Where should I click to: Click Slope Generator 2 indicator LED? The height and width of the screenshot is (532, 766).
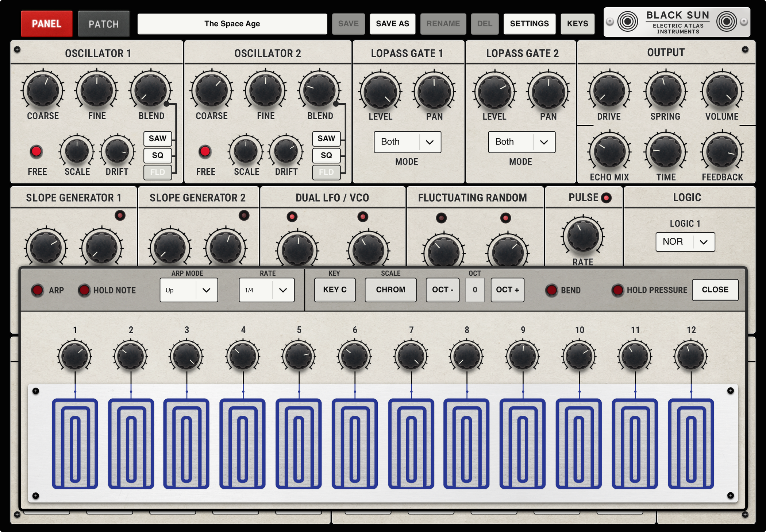[x=244, y=215]
